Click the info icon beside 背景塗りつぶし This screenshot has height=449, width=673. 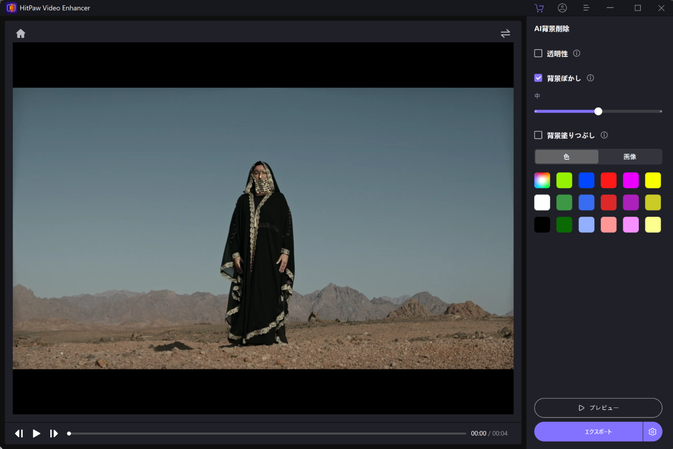tap(604, 135)
